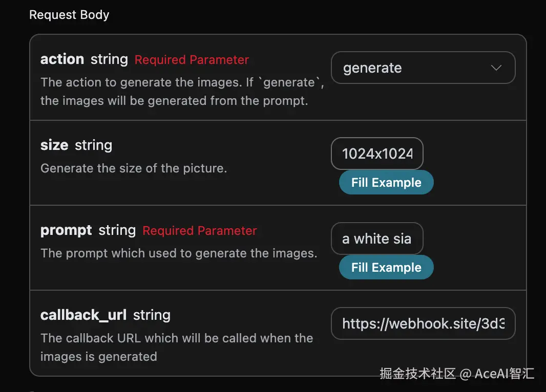Viewport: 546px width, 392px height.
Task: Click the Request Body heading
Action: tap(69, 15)
